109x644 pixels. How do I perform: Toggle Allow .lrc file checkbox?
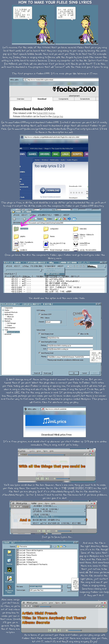79,334
